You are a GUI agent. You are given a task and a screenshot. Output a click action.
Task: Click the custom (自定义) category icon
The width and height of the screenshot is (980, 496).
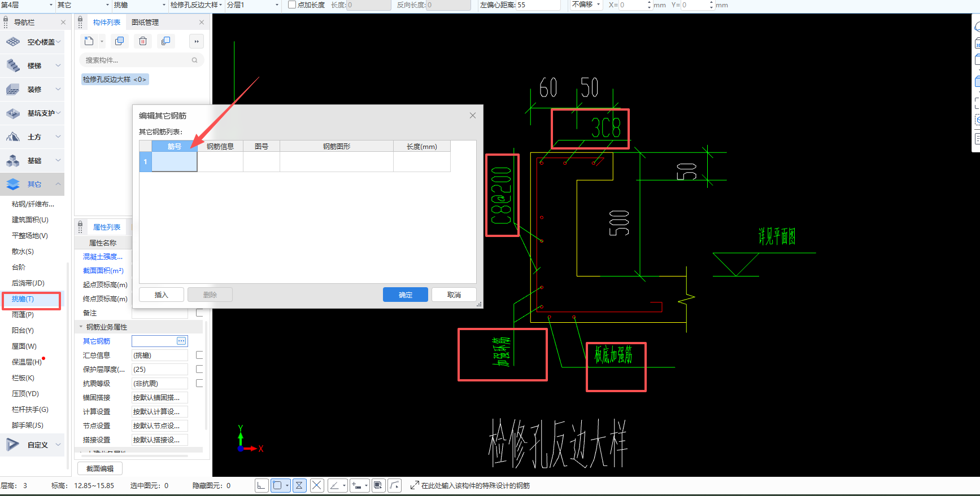pyautogui.click(x=13, y=445)
